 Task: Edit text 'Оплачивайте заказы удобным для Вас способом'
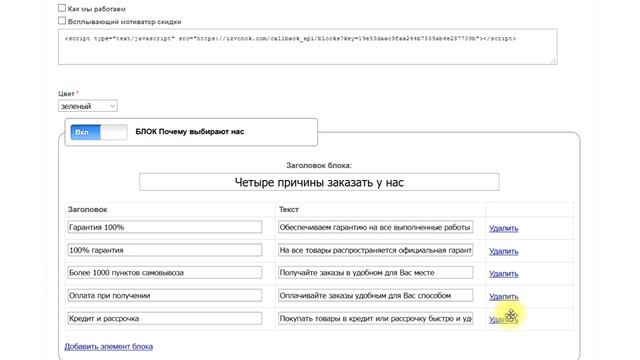[x=376, y=296]
